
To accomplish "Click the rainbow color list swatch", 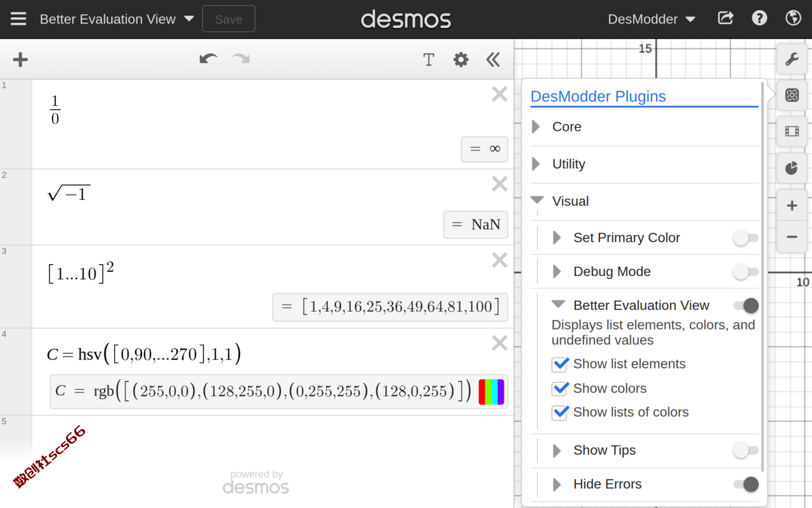I will [x=491, y=392].
